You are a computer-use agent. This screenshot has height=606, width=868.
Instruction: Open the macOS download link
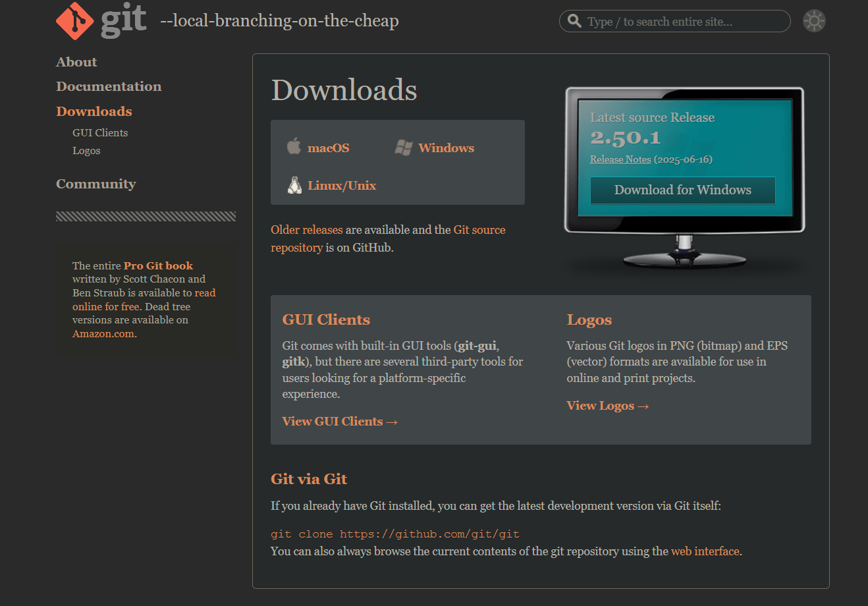click(329, 148)
